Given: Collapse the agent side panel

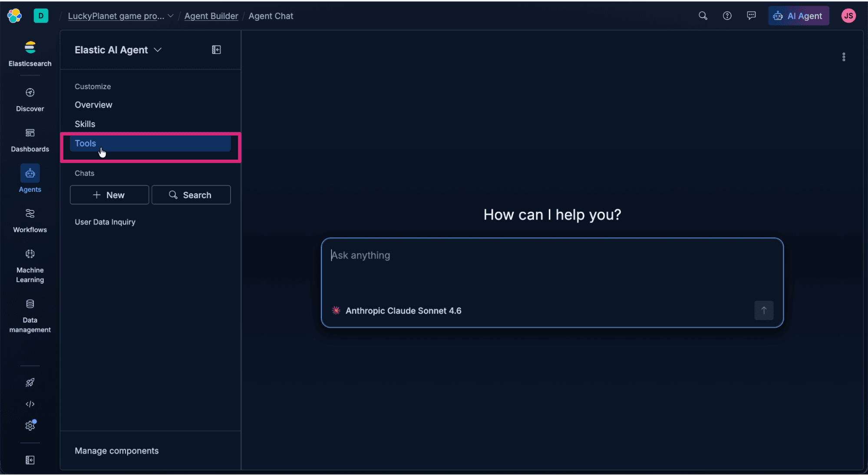Looking at the screenshot, I should pos(216,50).
